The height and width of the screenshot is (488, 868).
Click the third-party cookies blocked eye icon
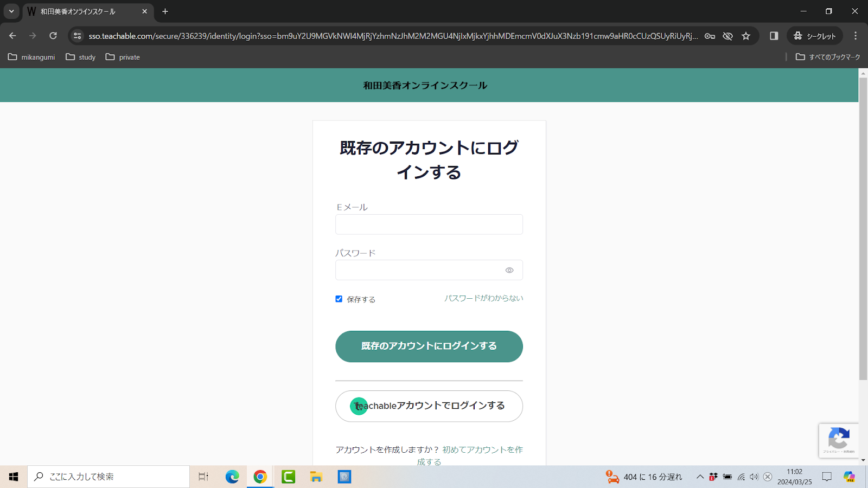pos(728,36)
